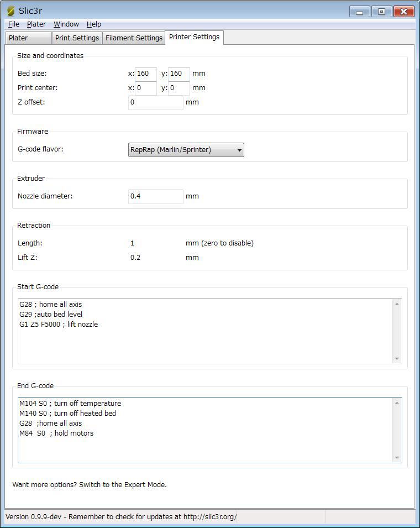Click the 'G29 ;auto bed level' line
Viewport: 420px width, 528px height.
[x=51, y=315]
